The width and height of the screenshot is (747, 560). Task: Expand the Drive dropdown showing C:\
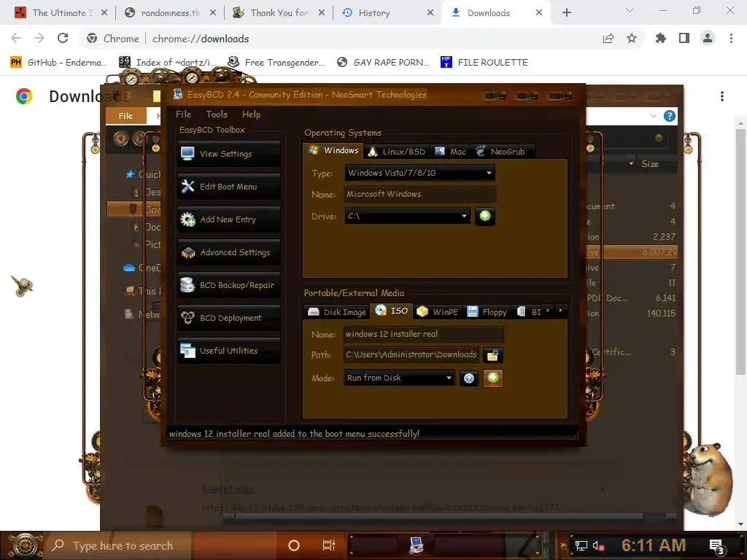click(407, 216)
